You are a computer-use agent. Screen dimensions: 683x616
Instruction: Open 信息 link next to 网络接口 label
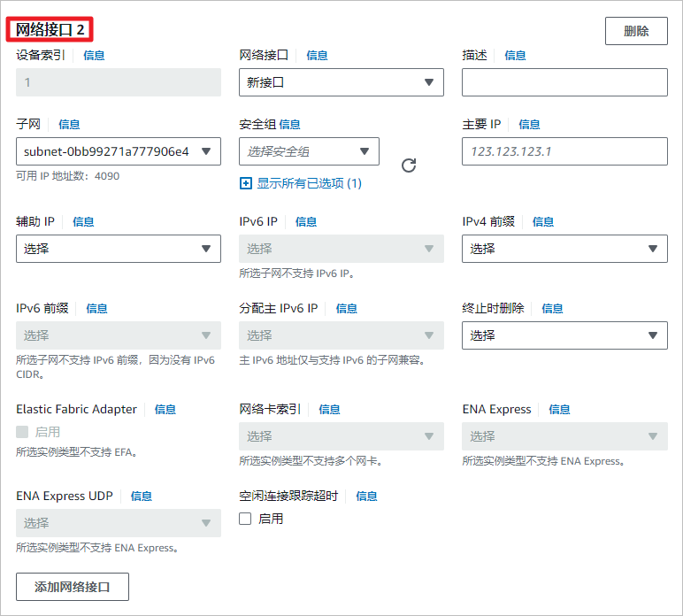coord(317,56)
